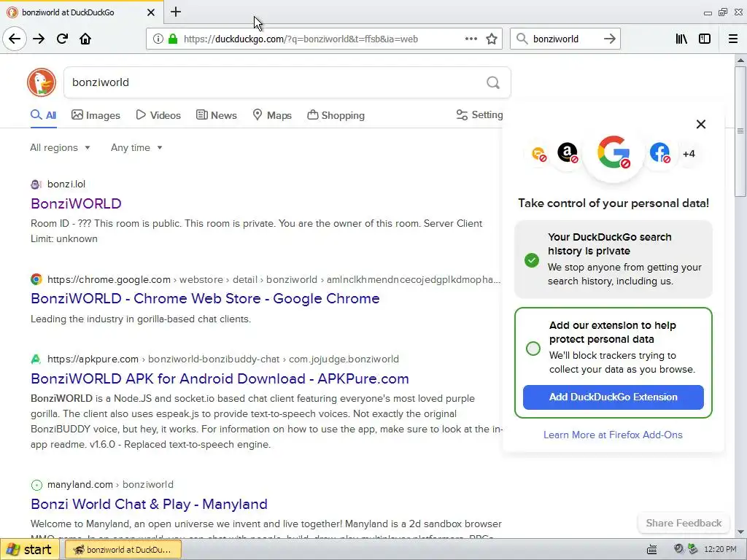
Task: Click the blocked Facebook tracker icon
Action: (x=659, y=153)
